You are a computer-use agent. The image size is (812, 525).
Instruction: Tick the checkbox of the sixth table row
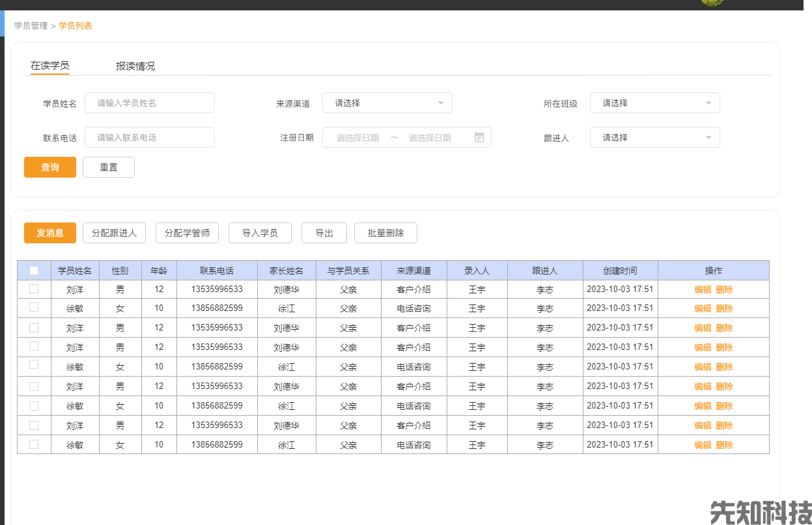pyautogui.click(x=34, y=386)
